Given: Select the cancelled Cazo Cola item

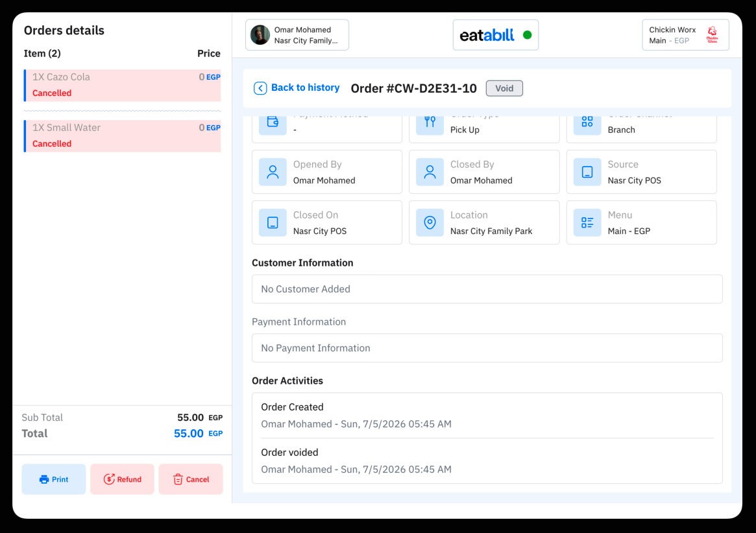Looking at the screenshot, I should (x=123, y=86).
